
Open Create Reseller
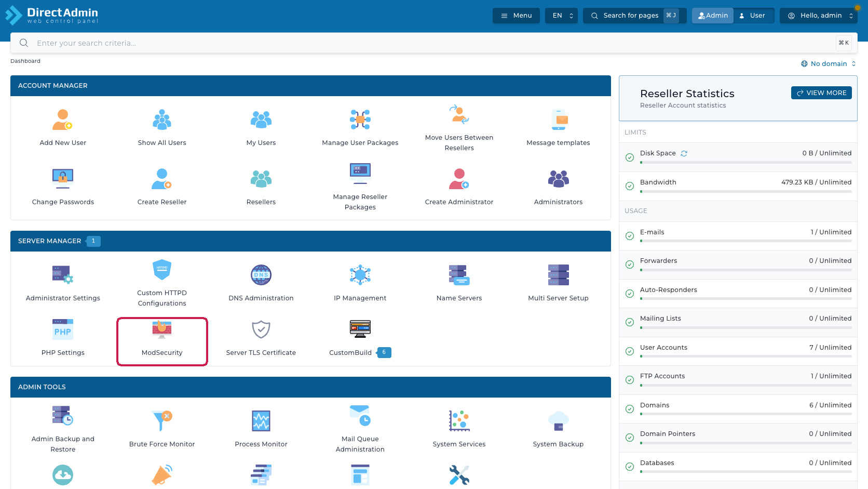pos(162,188)
